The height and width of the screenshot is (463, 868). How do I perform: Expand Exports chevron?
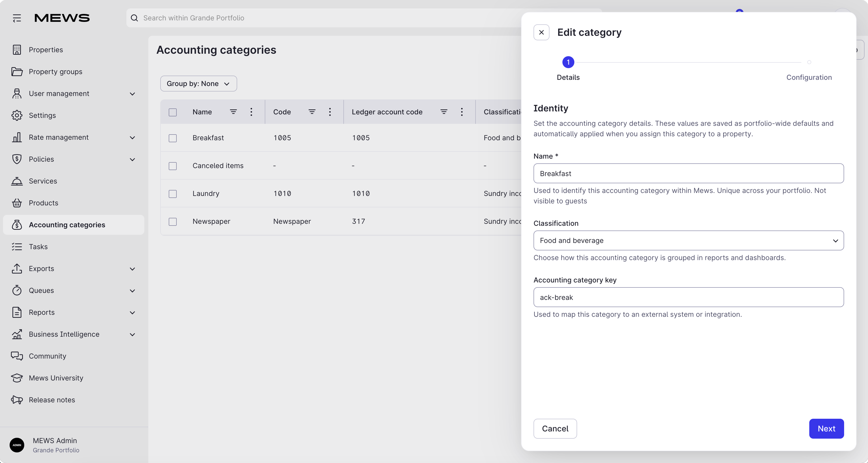coord(132,269)
